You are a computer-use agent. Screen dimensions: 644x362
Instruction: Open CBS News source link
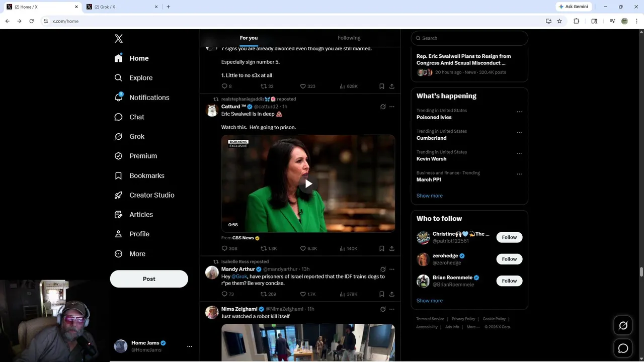click(246, 238)
